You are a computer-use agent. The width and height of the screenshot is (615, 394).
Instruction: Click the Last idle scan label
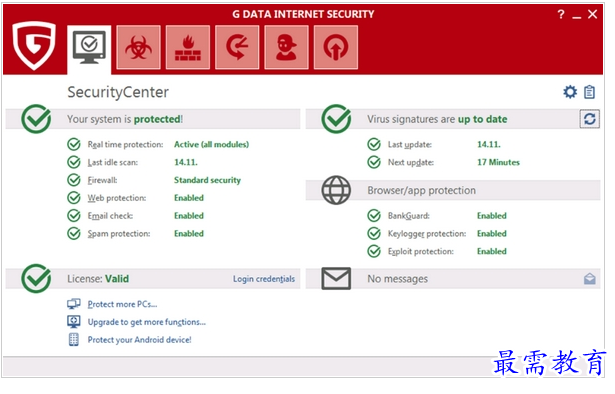click(x=113, y=162)
